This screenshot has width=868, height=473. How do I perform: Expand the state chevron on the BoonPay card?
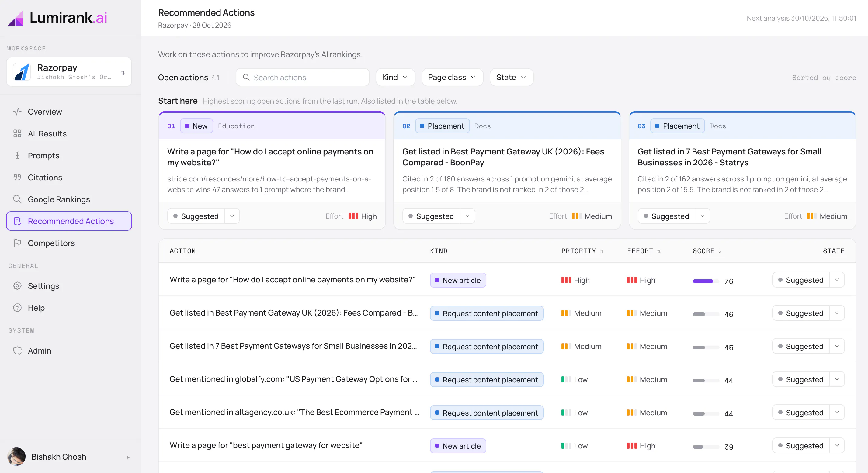pyautogui.click(x=467, y=216)
